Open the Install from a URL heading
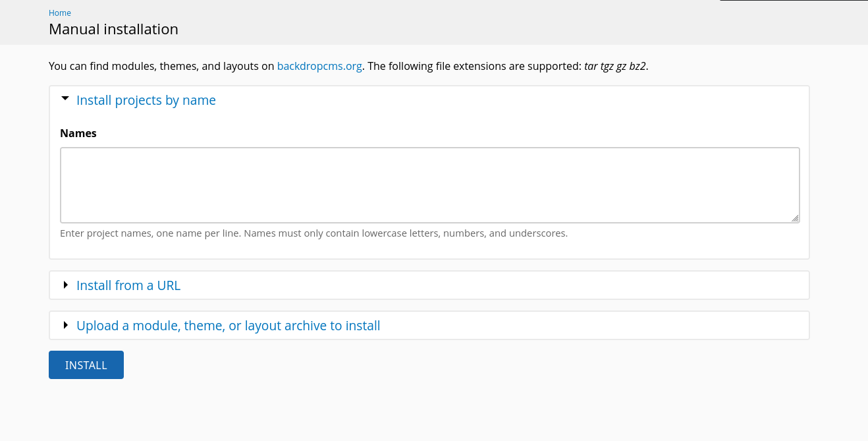The image size is (868, 441). coord(128,285)
